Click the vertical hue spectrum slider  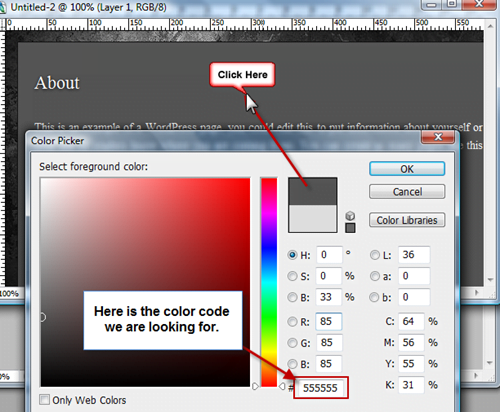tap(269, 282)
